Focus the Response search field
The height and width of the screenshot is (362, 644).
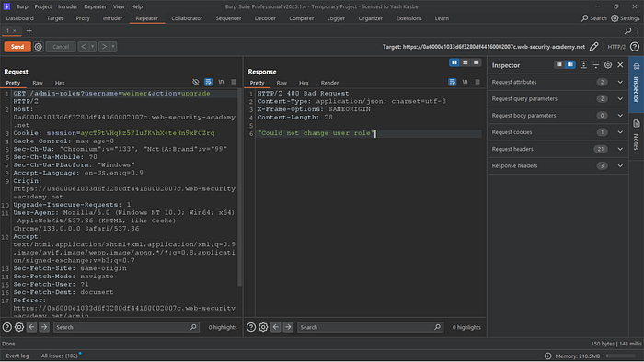pos(370,327)
